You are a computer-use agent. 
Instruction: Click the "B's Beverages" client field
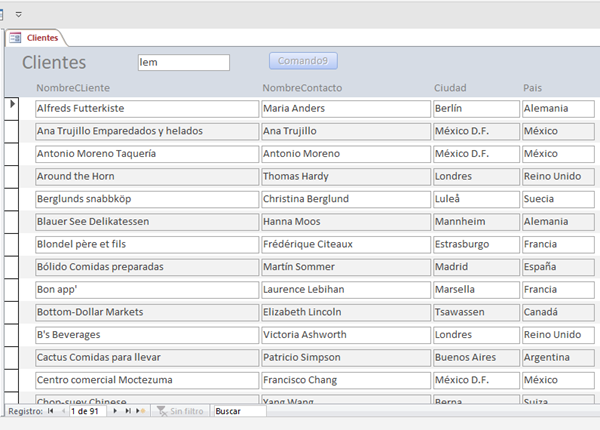147,335
